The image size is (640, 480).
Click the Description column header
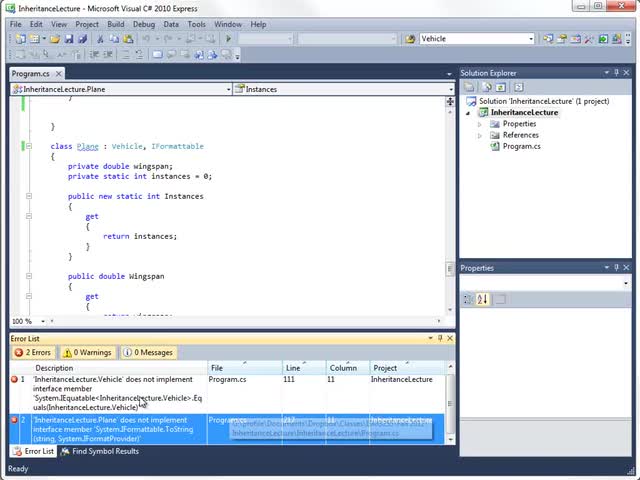(55, 368)
